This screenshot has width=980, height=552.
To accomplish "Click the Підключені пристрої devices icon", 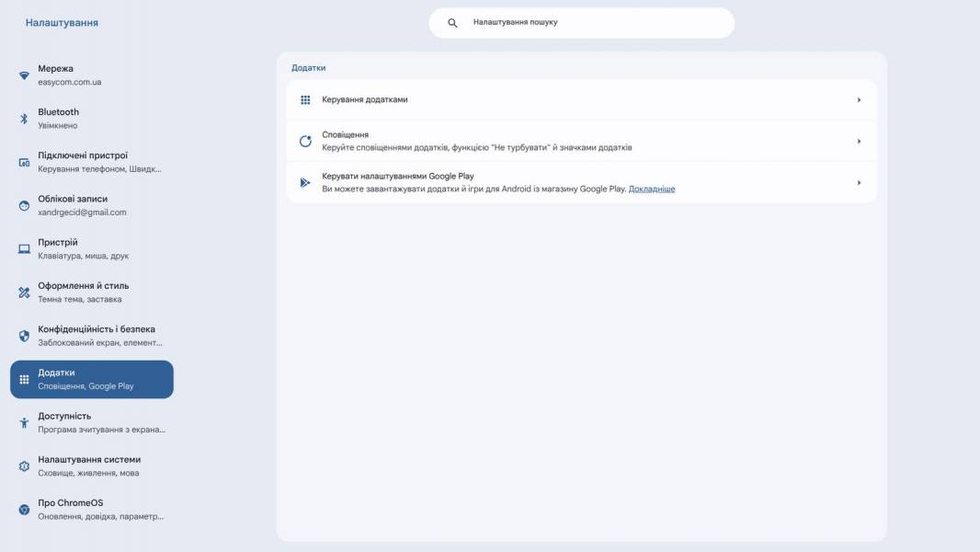I will [24, 163].
